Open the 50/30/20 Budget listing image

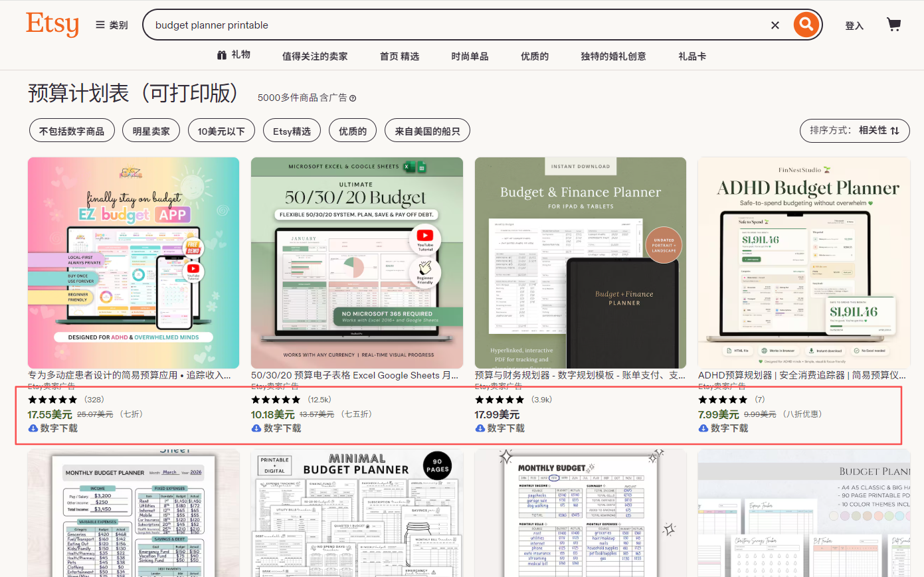click(x=357, y=263)
